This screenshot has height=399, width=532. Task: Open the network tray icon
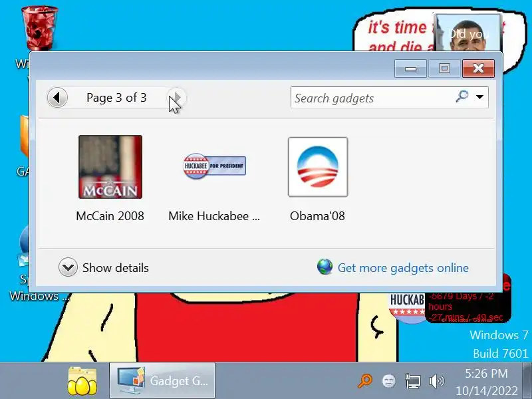click(x=413, y=381)
